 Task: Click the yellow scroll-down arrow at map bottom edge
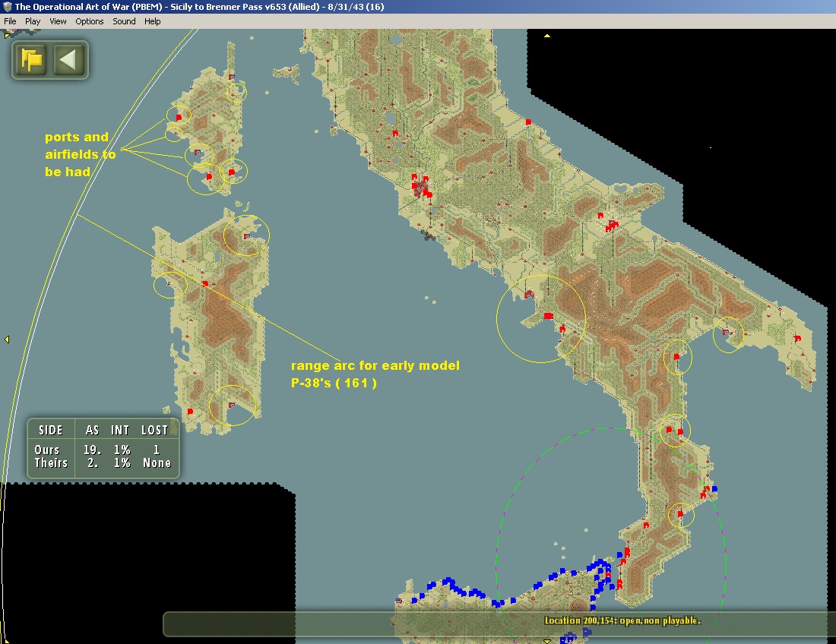(x=546, y=641)
